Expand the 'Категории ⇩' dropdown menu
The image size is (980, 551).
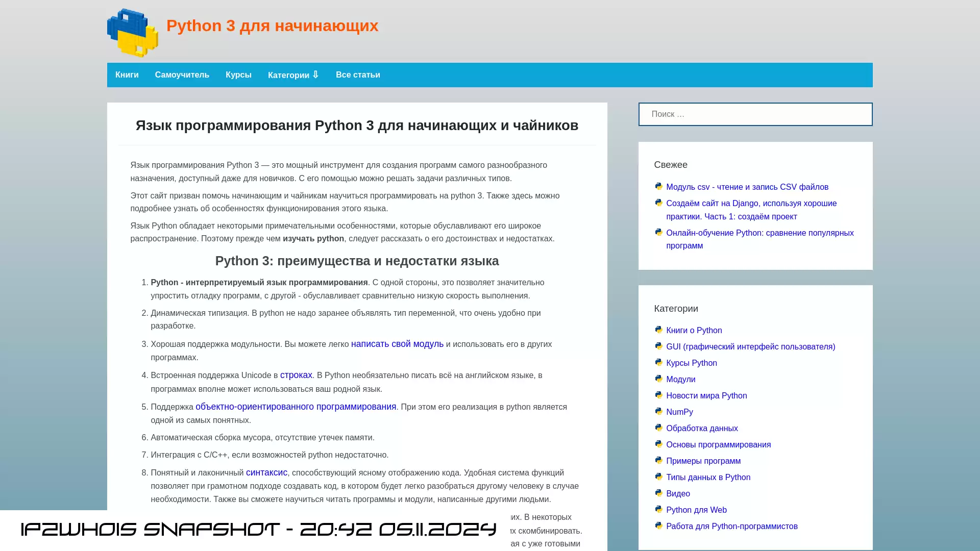point(293,75)
